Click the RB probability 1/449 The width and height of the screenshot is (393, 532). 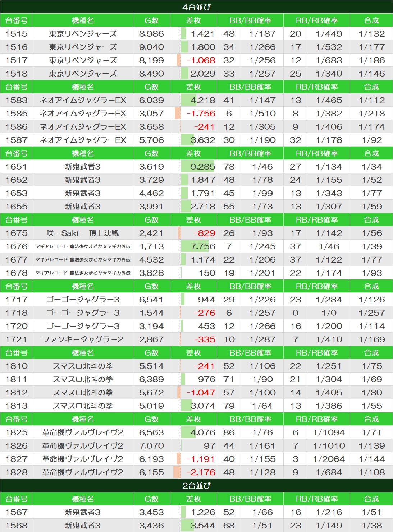(x=329, y=34)
